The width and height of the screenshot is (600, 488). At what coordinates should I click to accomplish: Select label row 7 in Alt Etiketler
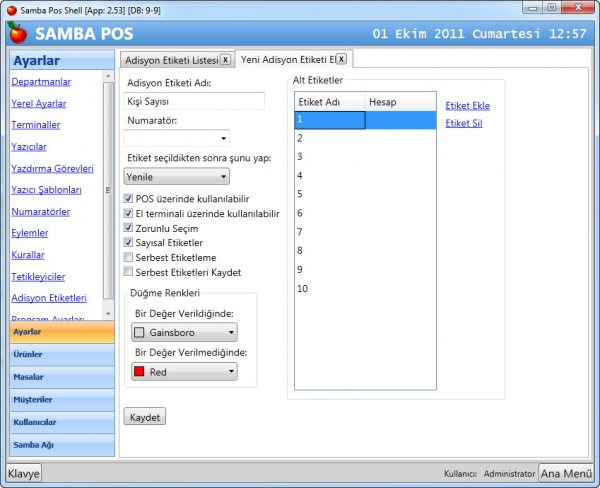365,232
